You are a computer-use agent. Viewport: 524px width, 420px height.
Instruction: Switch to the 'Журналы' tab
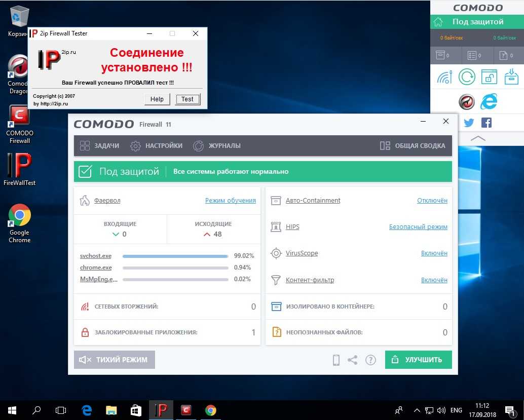click(217, 145)
